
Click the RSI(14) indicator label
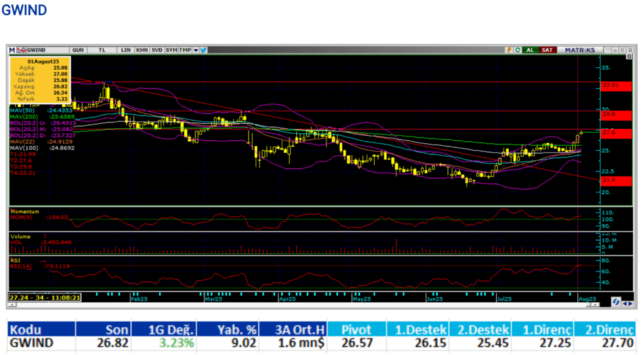coord(40,266)
